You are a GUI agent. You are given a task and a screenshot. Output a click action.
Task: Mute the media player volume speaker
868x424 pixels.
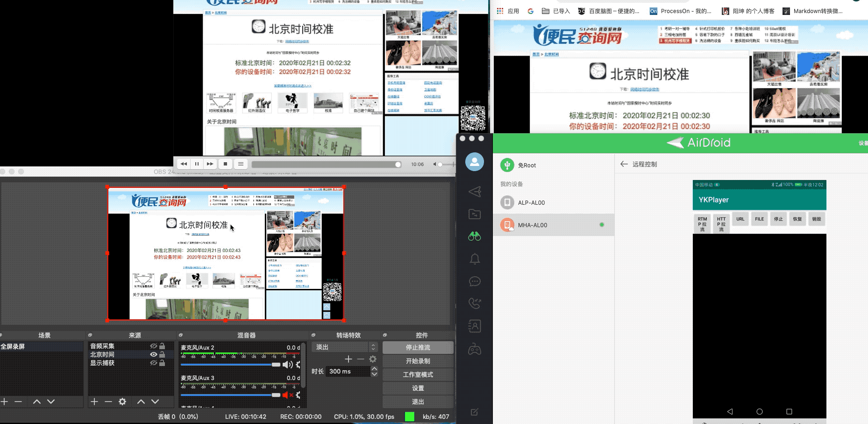(x=435, y=164)
